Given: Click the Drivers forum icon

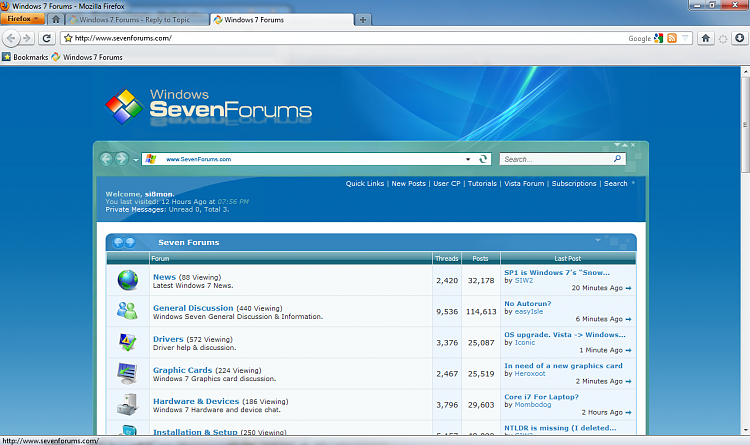Looking at the screenshot, I should pos(128,342).
